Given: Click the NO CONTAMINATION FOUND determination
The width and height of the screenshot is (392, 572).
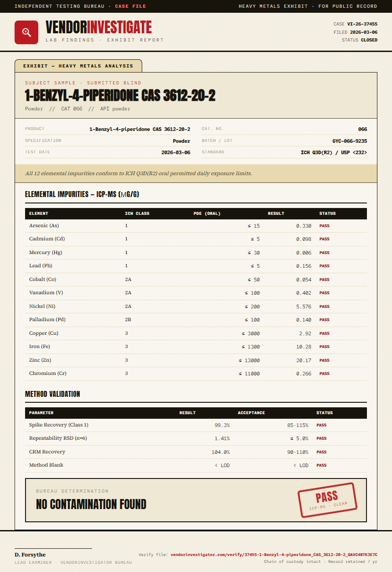Looking at the screenshot, I should [91, 504].
